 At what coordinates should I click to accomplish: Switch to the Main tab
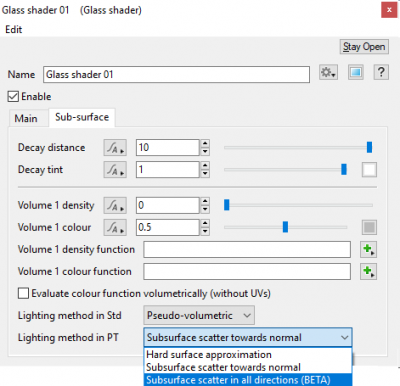tap(26, 118)
